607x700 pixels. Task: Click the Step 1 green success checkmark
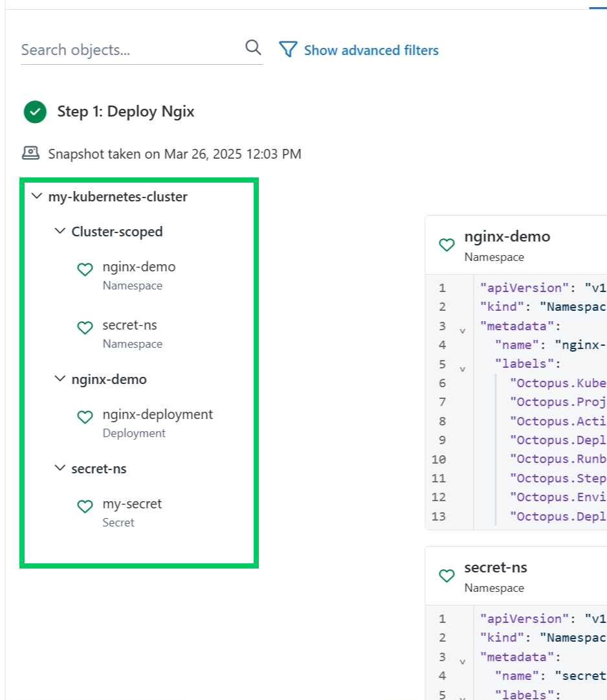tap(35, 111)
